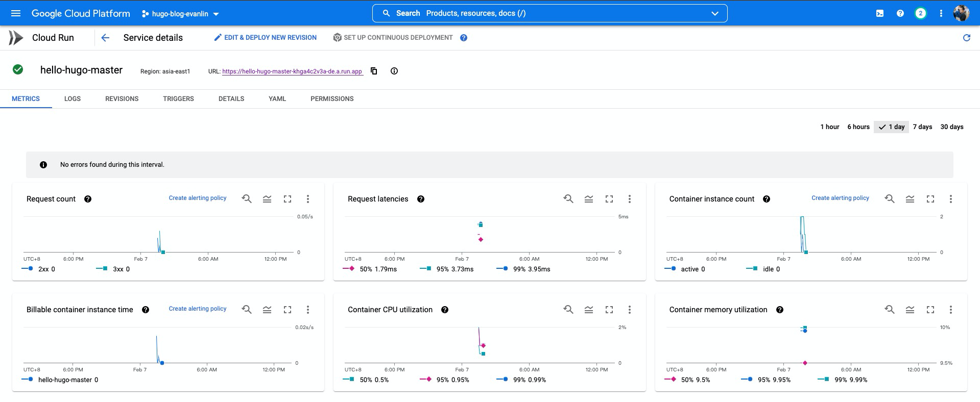980x402 pixels.
Task: Expand the search bar dropdown arrow
Action: click(715, 13)
